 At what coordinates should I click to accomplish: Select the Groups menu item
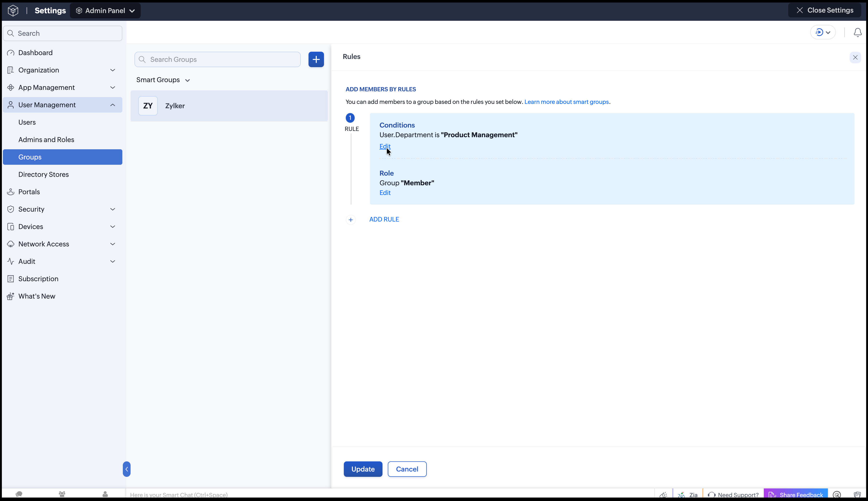(63, 157)
